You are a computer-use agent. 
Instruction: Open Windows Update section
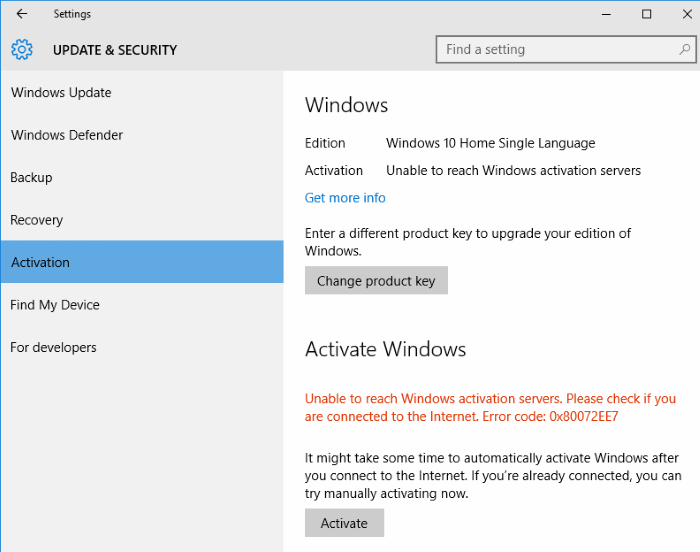click(142, 92)
